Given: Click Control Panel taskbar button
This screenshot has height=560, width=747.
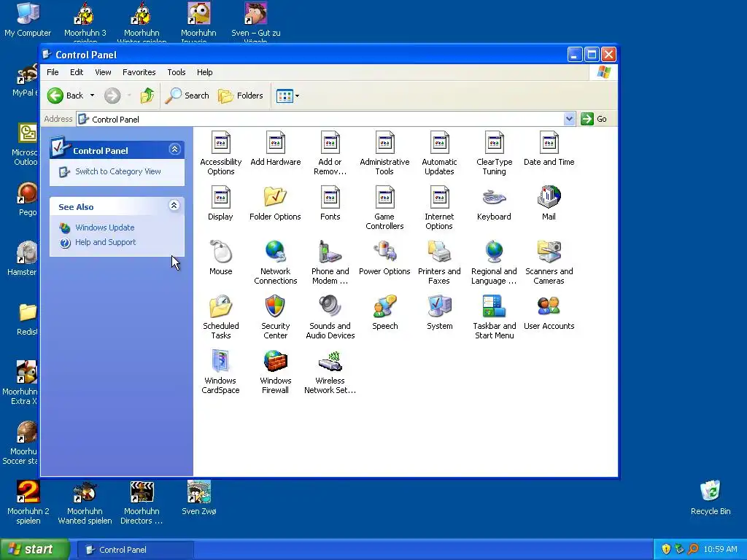Looking at the screenshot, I should [x=135, y=550].
